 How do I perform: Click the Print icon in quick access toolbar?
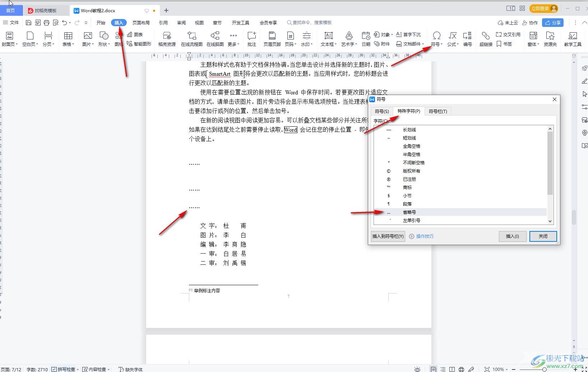tap(46, 23)
